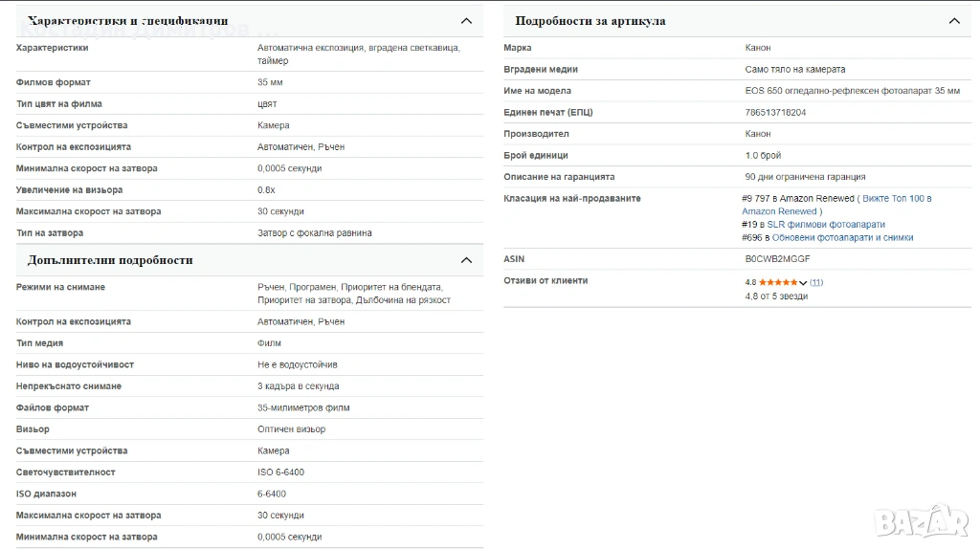980x549 pixels.
Task: Open the Вижте Топ 100 link
Action: click(x=897, y=199)
